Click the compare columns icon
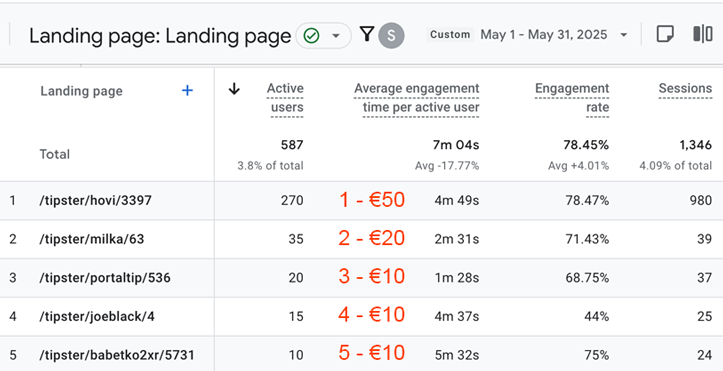The height and width of the screenshot is (371, 723). click(703, 35)
